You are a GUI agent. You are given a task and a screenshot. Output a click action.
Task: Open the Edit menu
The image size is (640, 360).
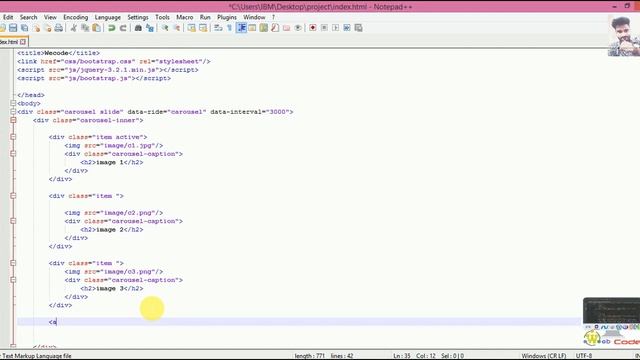[x=8, y=17]
